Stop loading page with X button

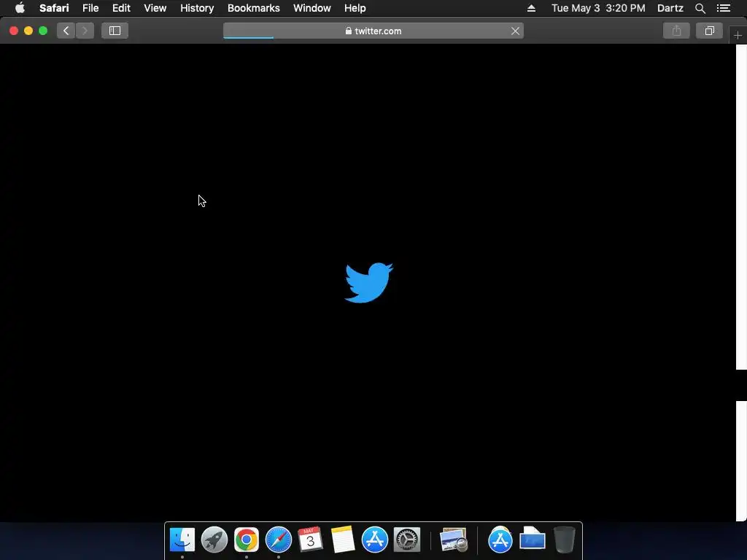click(x=515, y=31)
